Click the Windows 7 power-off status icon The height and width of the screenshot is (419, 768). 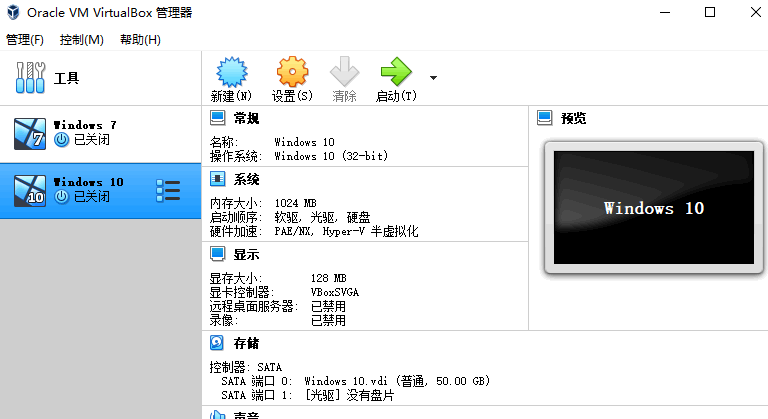[x=61, y=140]
